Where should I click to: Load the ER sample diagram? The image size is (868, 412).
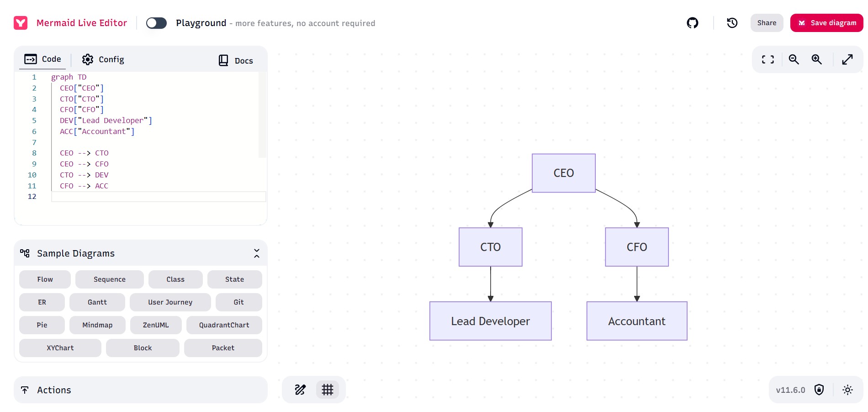42,302
